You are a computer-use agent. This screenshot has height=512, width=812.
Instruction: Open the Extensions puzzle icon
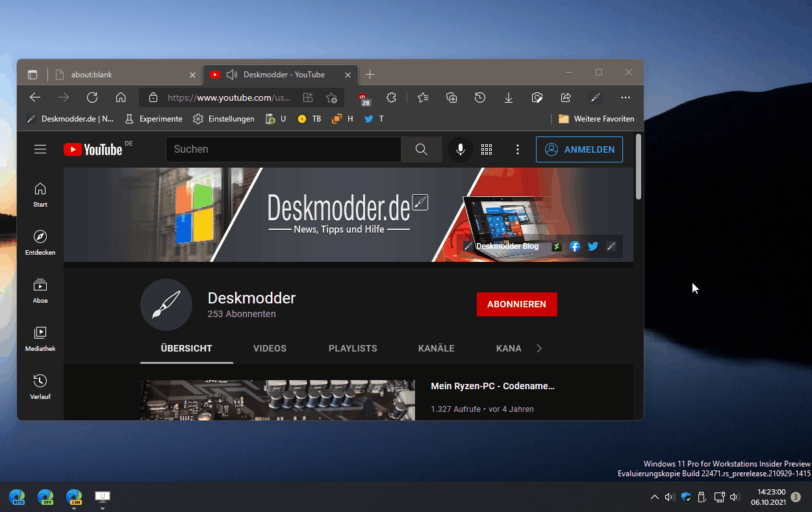[391, 97]
